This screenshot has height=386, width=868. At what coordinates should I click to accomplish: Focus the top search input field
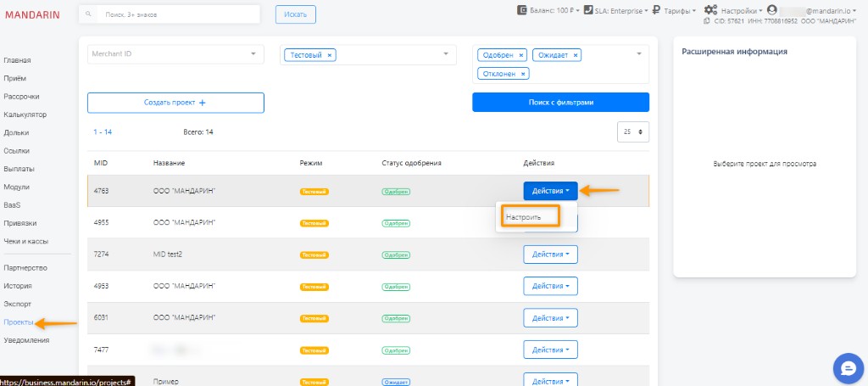point(178,14)
